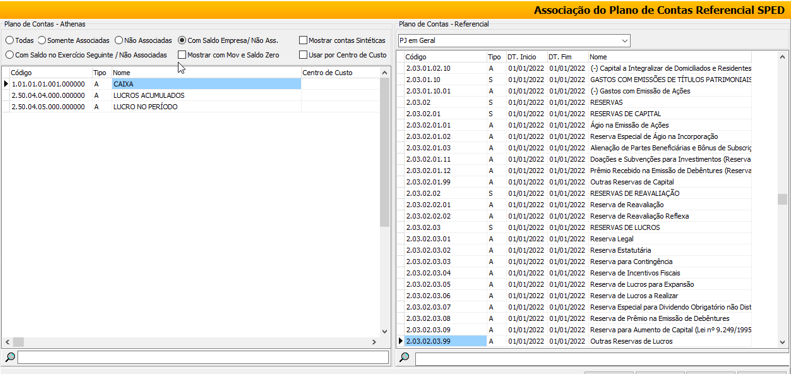The width and height of the screenshot is (794, 375).
Task: Click the Athenas list scroll-down arrow
Action: pyautogui.click(x=384, y=331)
